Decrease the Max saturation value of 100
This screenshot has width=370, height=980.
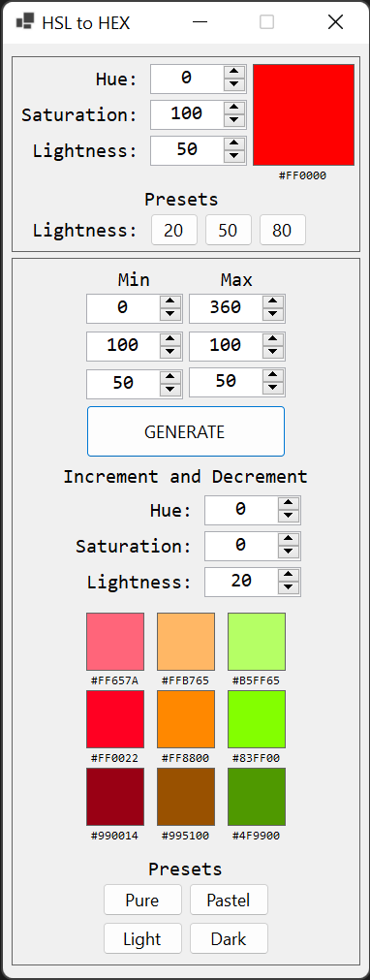pyautogui.click(x=273, y=353)
